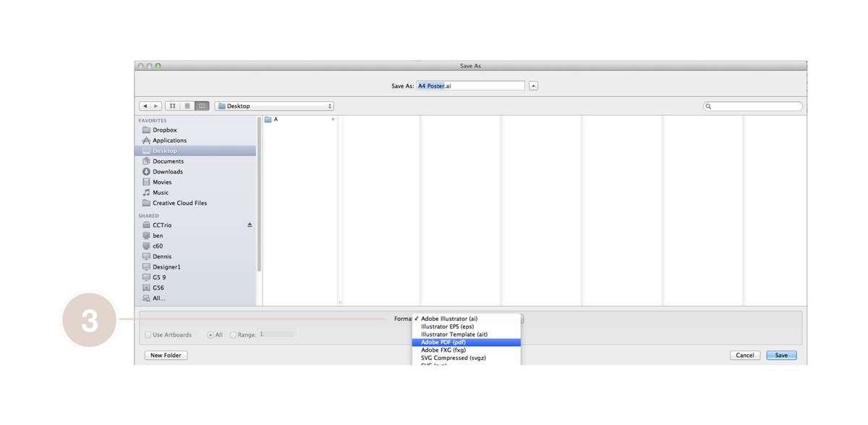Collapse the dialog using the arrow beside the filename
868x425 pixels.
pos(534,85)
